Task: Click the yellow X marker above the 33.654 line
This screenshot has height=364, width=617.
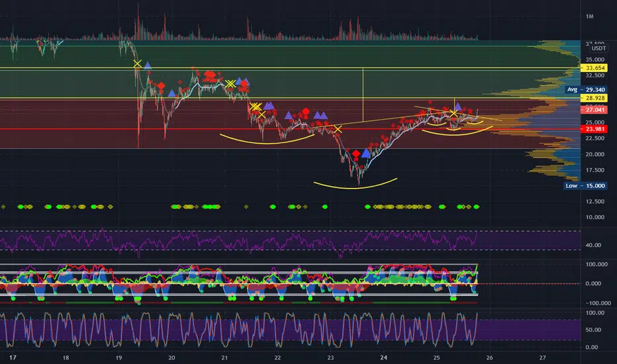Action: [x=137, y=64]
